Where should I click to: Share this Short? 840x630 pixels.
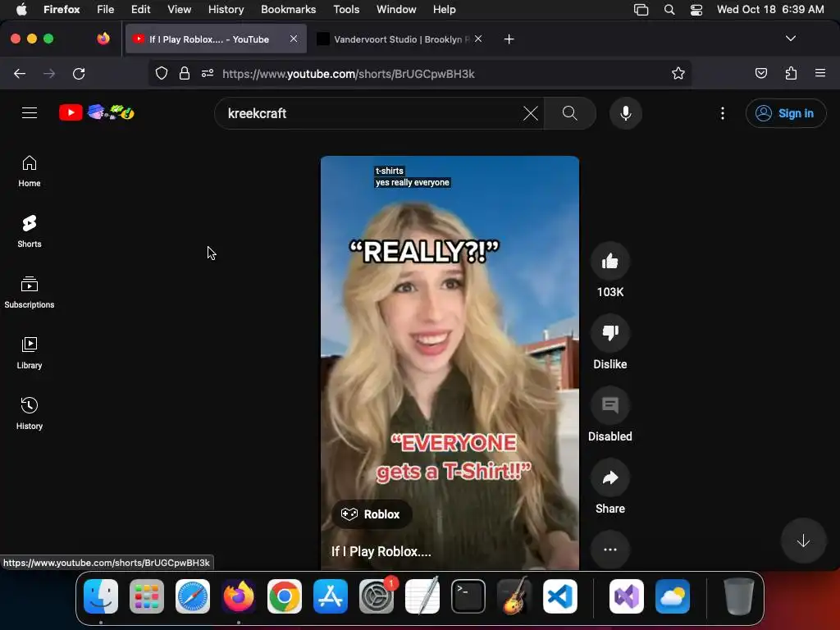(x=610, y=478)
